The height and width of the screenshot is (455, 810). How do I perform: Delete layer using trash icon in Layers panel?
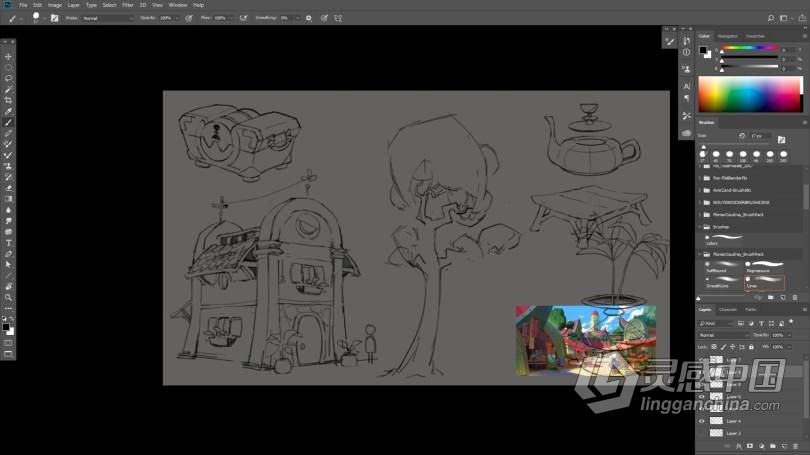(x=796, y=446)
